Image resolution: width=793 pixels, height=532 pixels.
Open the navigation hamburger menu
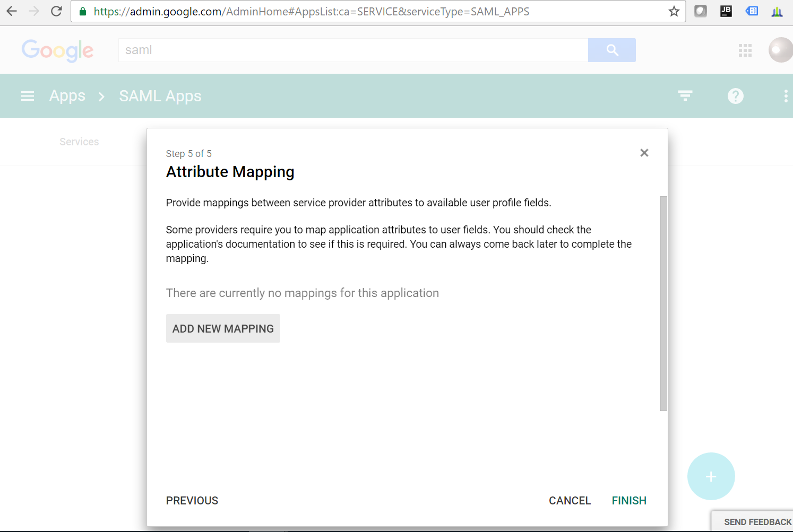[x=28, y=96]
